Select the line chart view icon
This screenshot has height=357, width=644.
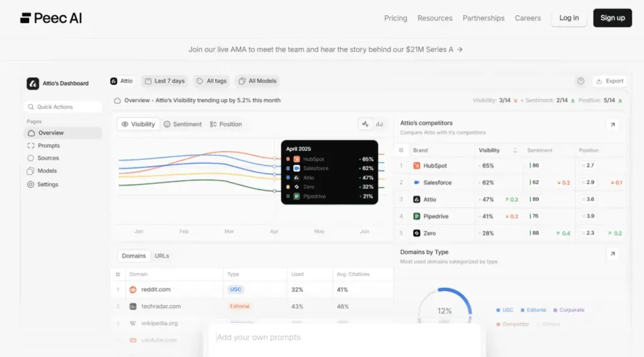pos(365,124)
